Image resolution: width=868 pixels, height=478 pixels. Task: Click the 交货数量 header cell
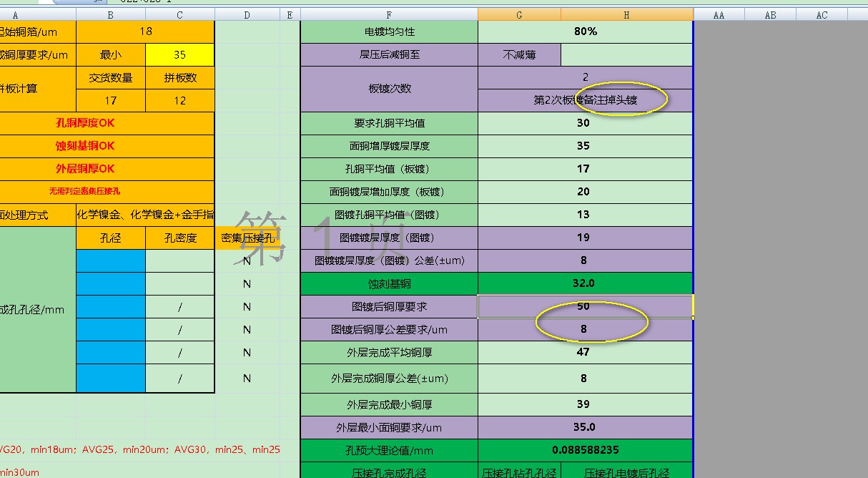point(111,78)
